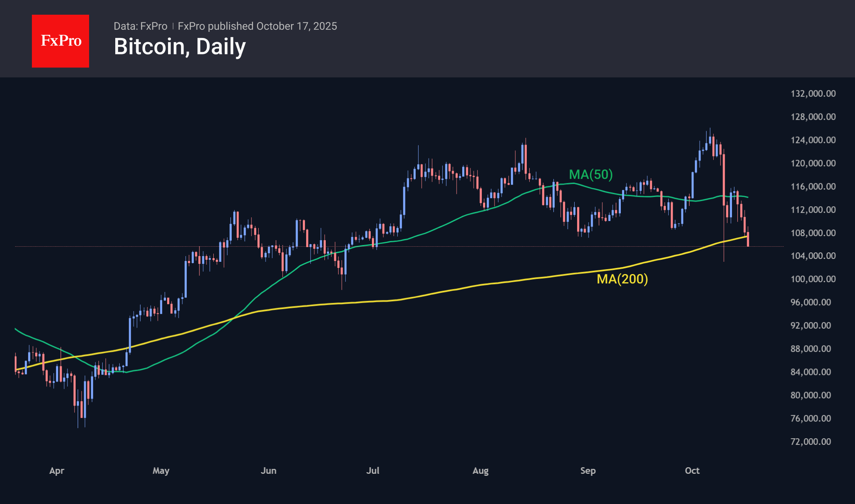This screenshot has height=504, width=855.
Task: Select the yellow MA(200) label
Action: pos(622,279)
